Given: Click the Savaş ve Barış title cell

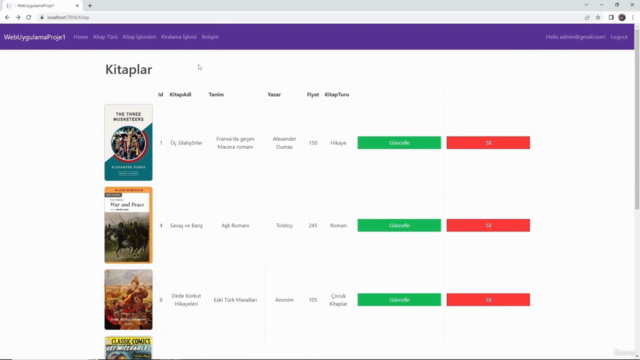Looking at the screenshot, I should [186, 225].
